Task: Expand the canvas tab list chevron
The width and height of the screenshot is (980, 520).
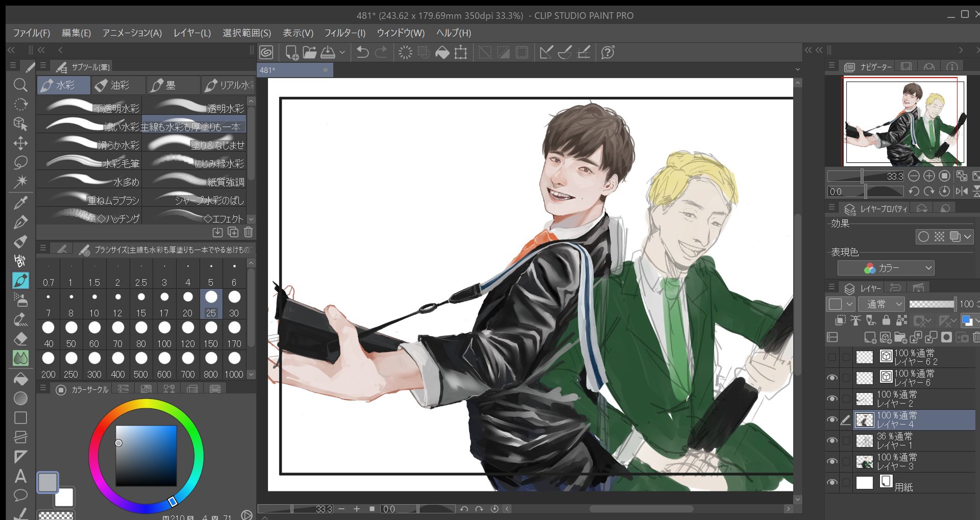Action: [798, 70]
